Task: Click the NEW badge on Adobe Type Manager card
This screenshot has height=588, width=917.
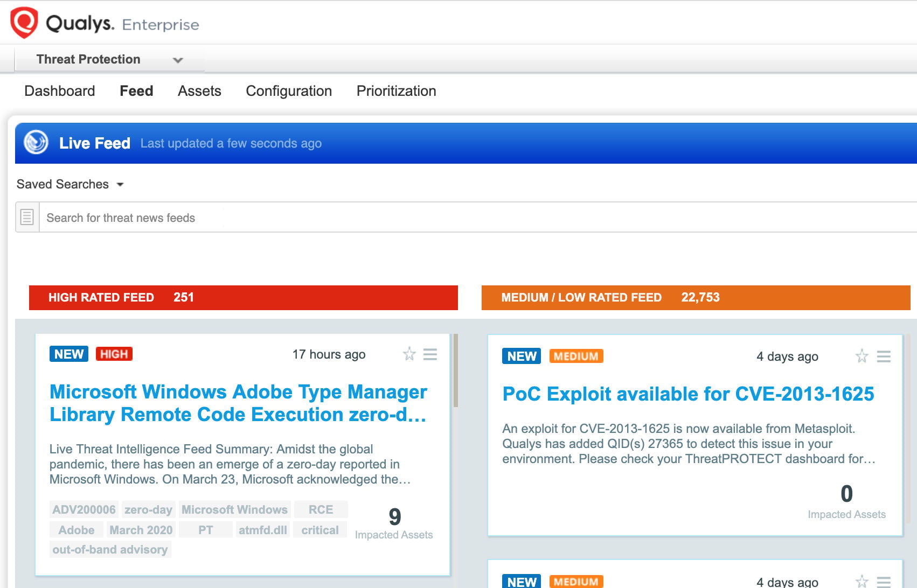Action: [69, 354]
